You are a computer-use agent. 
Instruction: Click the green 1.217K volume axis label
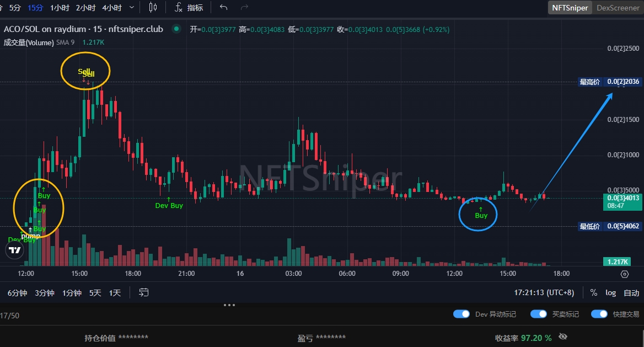[617, 261]
